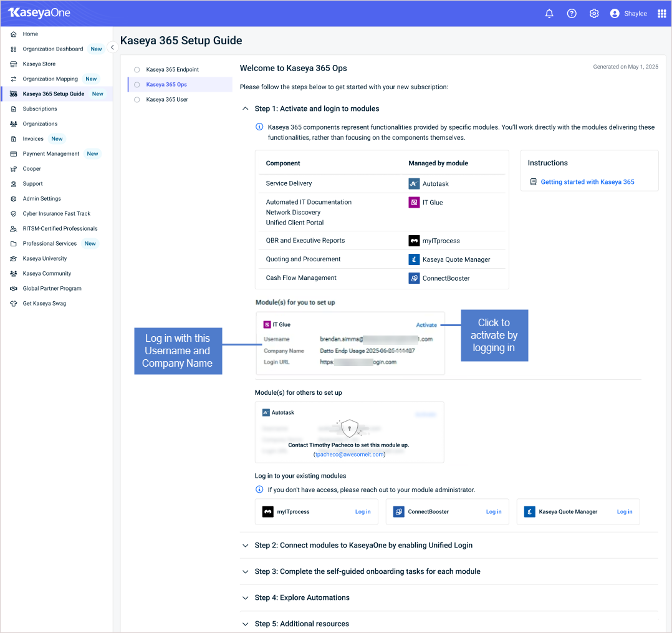Click the IT Glue Login URL value
The image size is (672, 633).
tap(358, 362)
